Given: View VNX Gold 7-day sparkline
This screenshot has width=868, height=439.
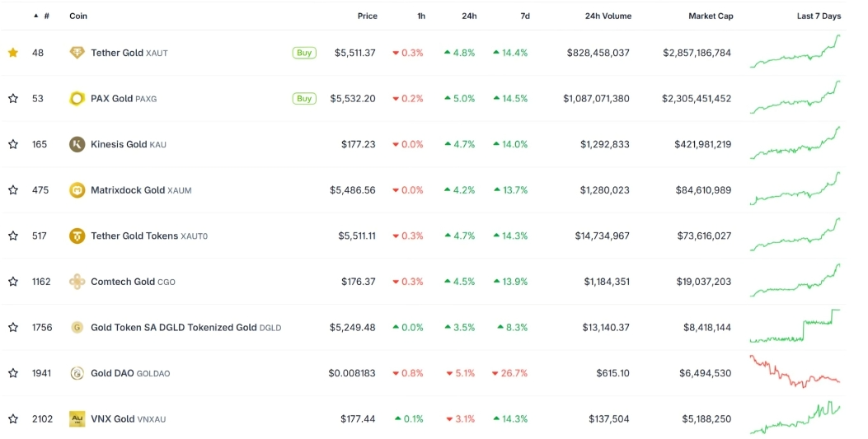Looking at the screenshot, I should pyautogui.click(x=795, y=418).
